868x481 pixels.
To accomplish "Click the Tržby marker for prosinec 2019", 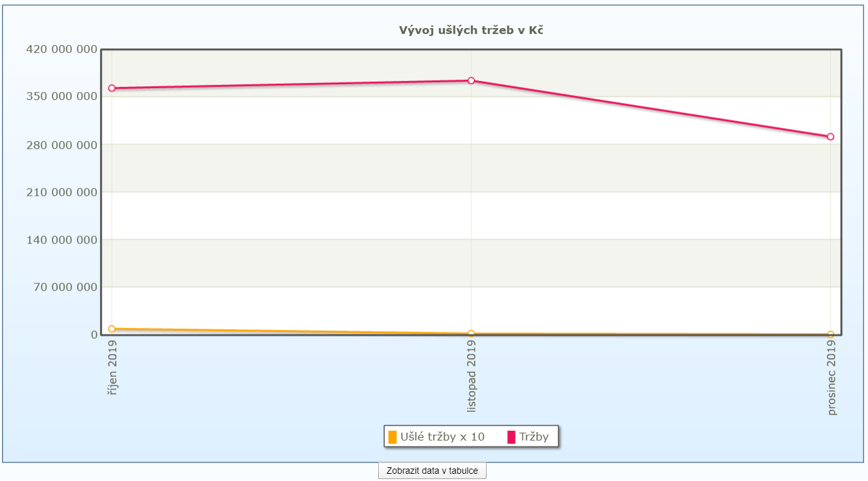I will [831, 137].
